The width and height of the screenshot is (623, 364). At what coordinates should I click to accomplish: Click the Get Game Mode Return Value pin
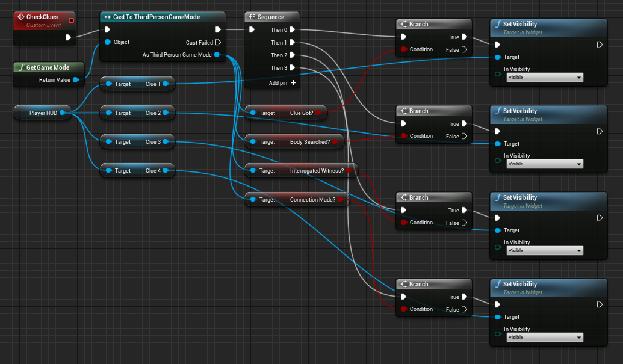(76, 79)
